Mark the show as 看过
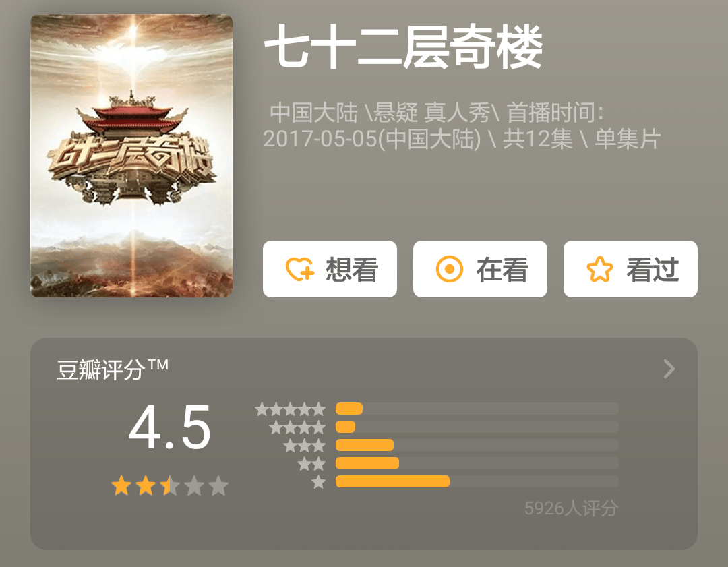Screen dimensions: 728x567 [x=630, y=269]
